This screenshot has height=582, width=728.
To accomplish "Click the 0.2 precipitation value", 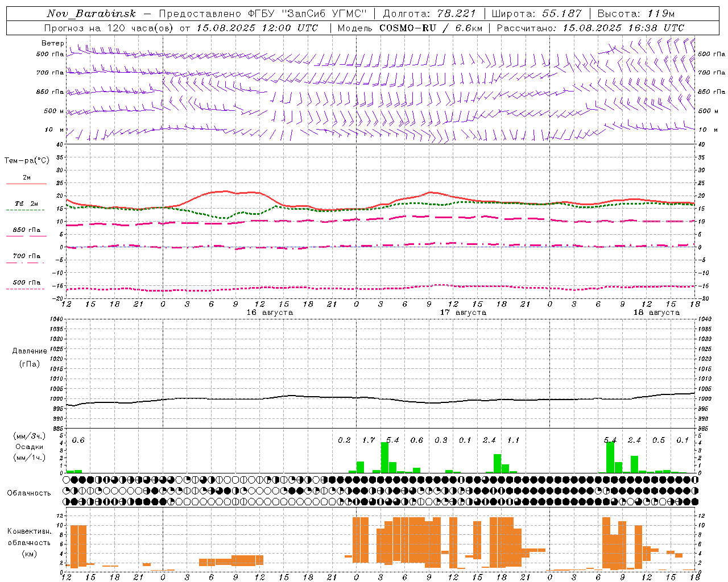I will point(344,440).
